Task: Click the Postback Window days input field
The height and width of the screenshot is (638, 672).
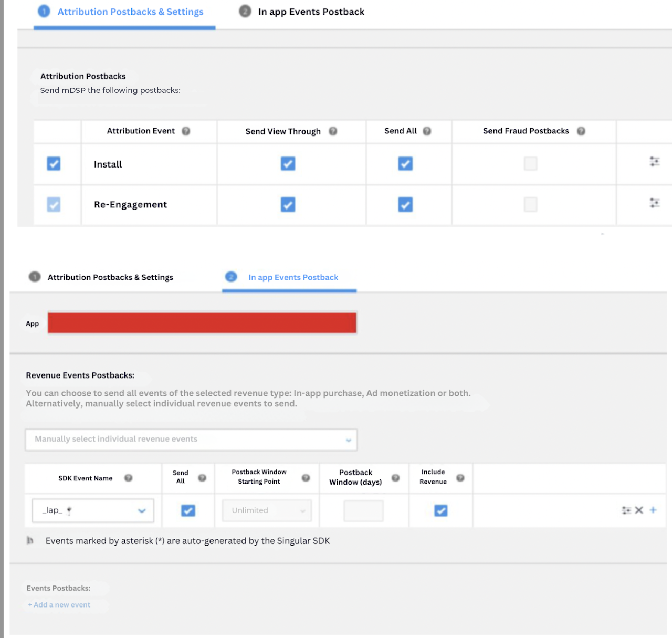Action: pyautogui.click(x=363, y=510)
